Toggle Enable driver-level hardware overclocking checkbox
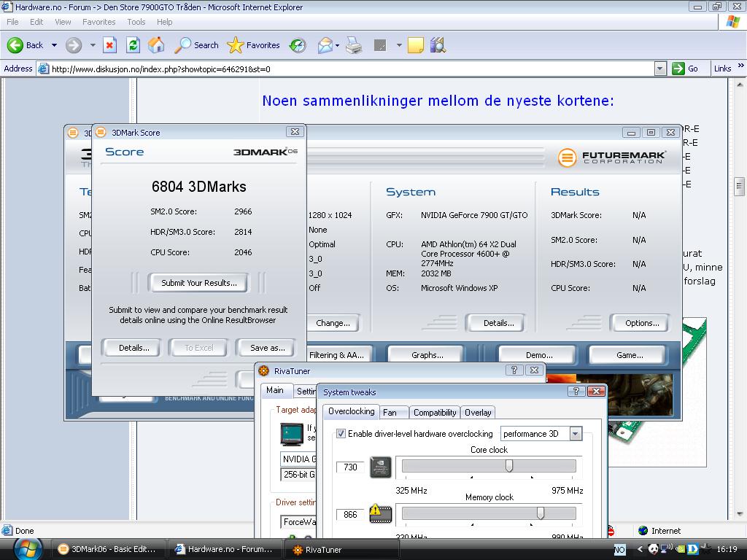Screen dimensions: 747x560 pyautogui.click(x=341, y=433)
